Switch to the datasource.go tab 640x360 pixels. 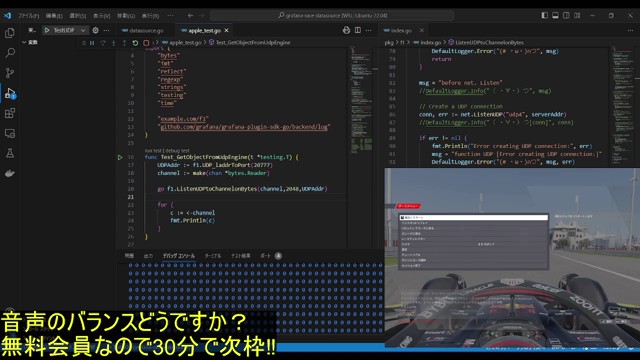(143, 30)
